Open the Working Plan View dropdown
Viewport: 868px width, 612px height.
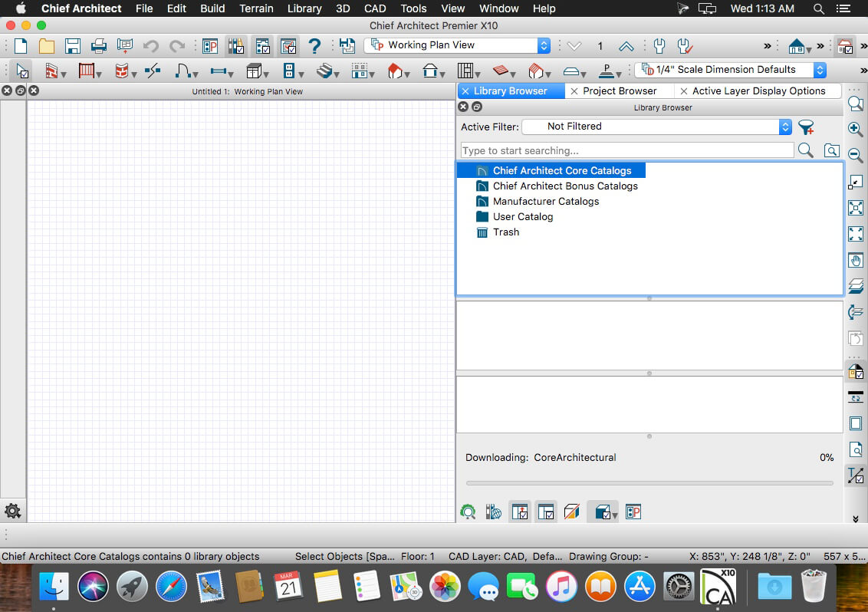tap(457, 45)
